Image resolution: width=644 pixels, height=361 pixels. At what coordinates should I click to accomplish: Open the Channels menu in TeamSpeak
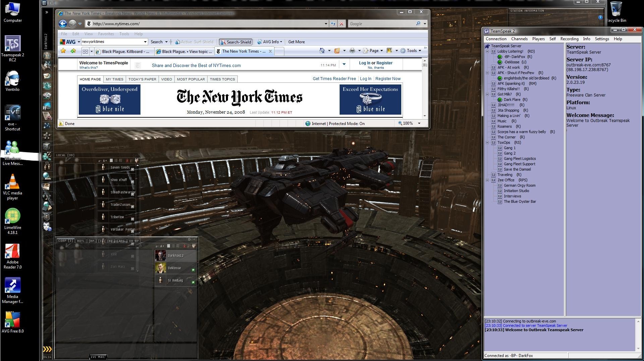coord(519,39)
